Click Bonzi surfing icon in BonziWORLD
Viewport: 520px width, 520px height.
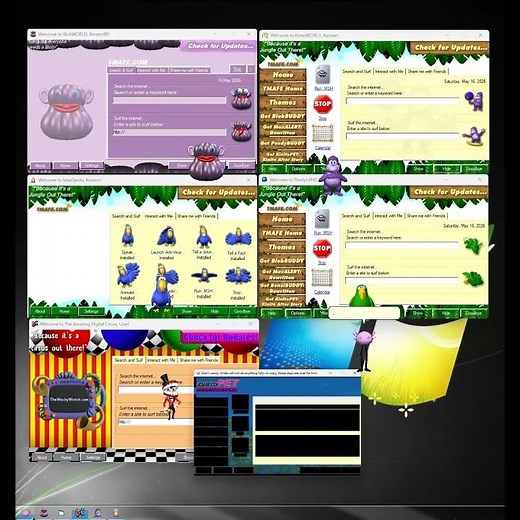point(474,136)
